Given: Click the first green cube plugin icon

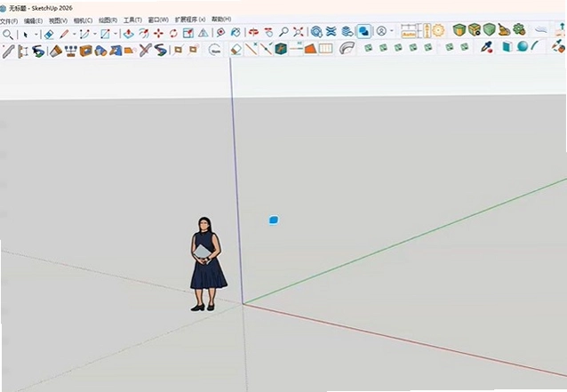Looking at the screenshot, I should 459,30.
